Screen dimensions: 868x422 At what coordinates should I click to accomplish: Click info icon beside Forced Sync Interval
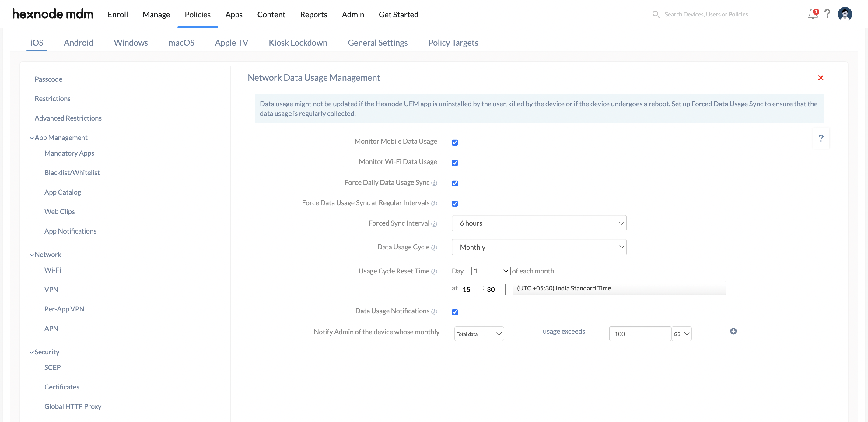coord(434,224)
